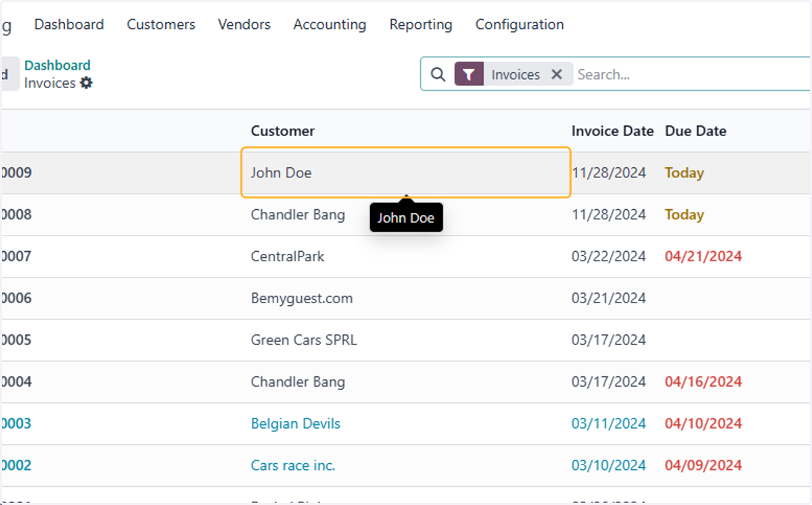Open the John Doe invoice row
Viewport: 812px width, 505px height.
406,173
